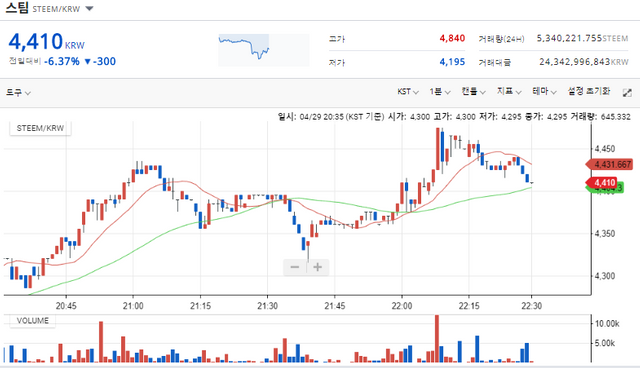
Task: Click the -6.37% change percentage
Action: tap(62, 62)
